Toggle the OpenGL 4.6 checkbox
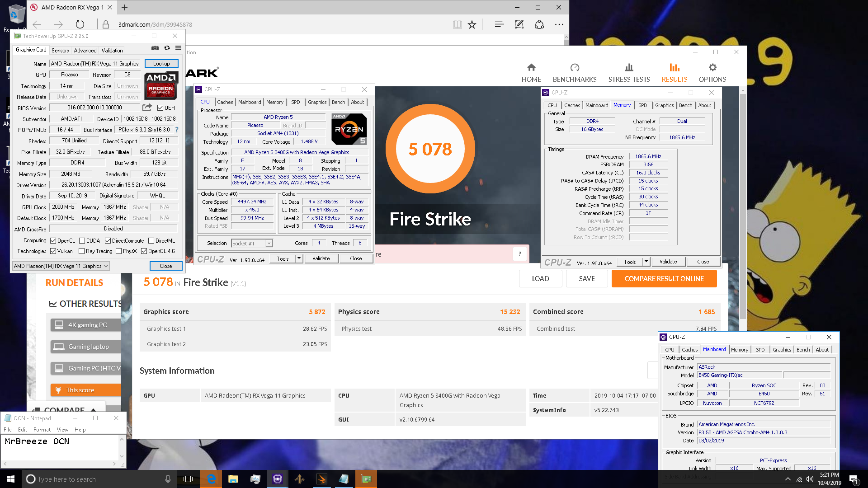This screenshot has width=868, height=488. (x=144, y=251)
